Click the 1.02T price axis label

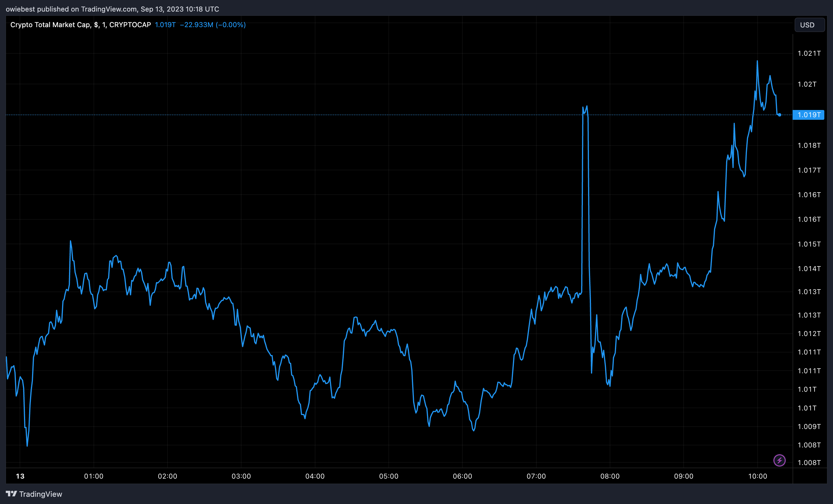pos(807,84)
